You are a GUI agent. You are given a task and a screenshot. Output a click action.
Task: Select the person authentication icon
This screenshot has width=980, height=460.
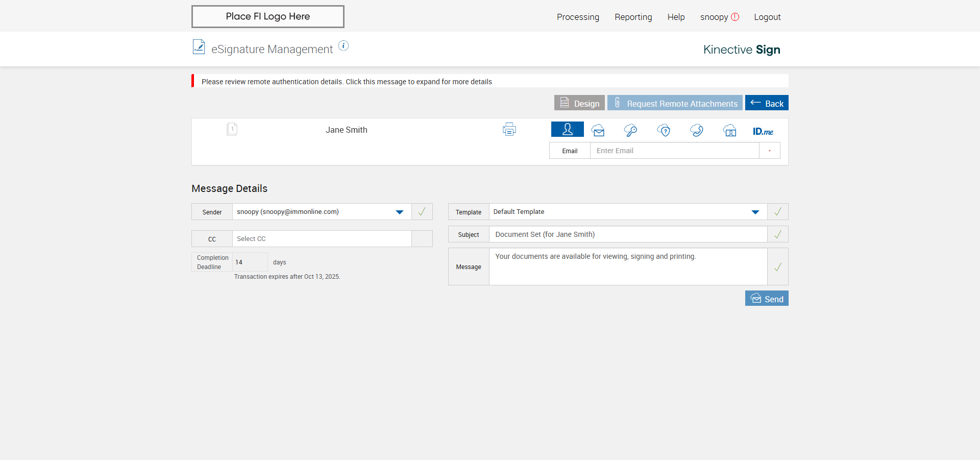[567, 130]
